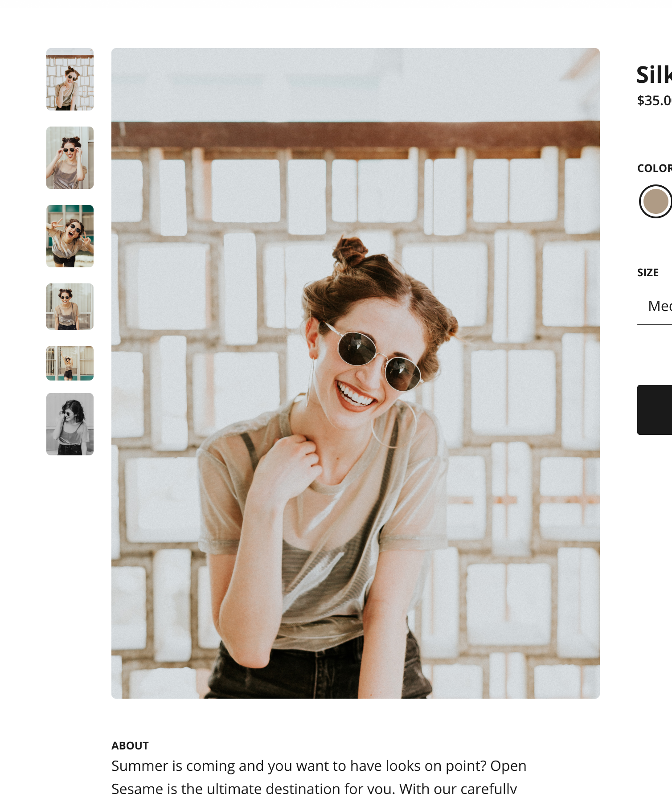Click the SIZE label
This screenshot has height=794, width=672.
tap(648, 273)
